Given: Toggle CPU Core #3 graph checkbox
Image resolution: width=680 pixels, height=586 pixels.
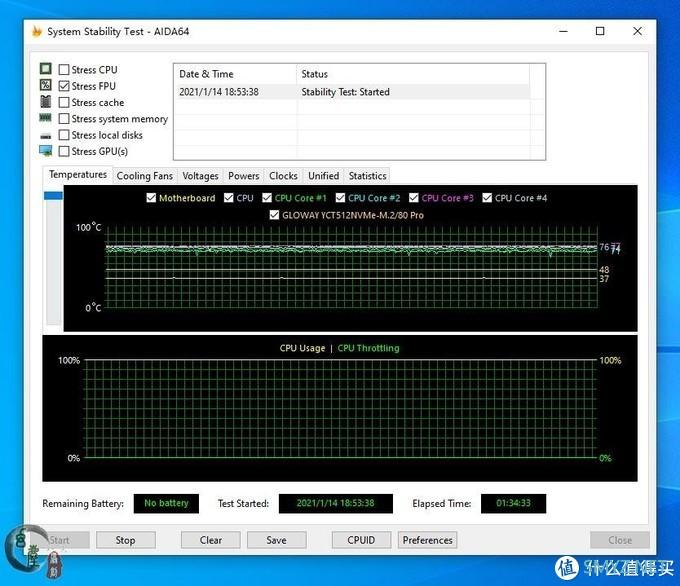Looking at the screenshot, I should 414,198.
